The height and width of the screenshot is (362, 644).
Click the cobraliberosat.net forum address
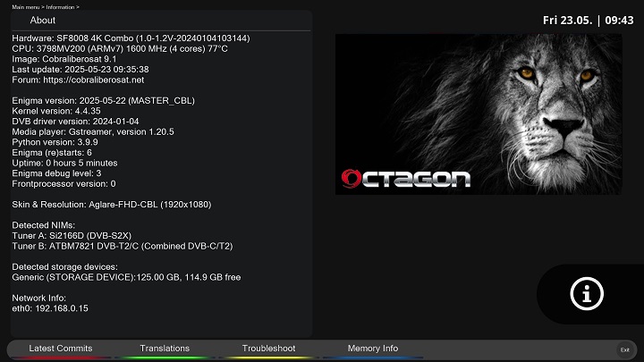94,80
